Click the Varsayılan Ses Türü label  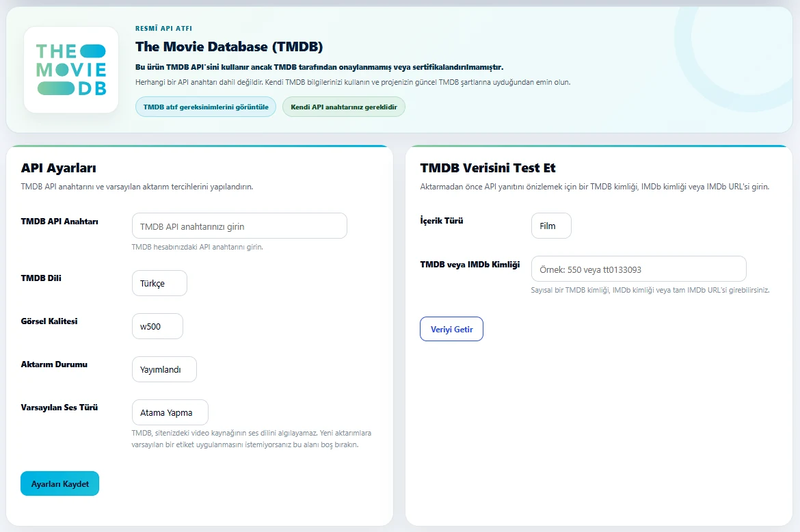(x=59, y=408)
